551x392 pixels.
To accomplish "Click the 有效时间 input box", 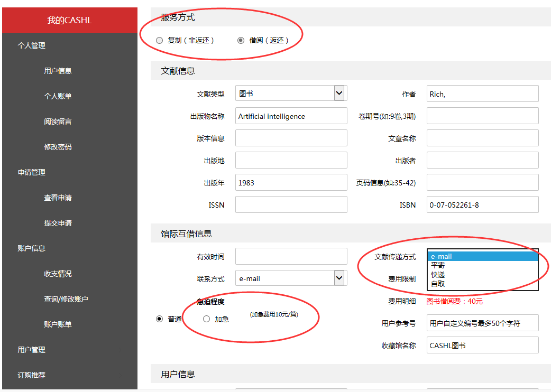I will pos(291,257).
